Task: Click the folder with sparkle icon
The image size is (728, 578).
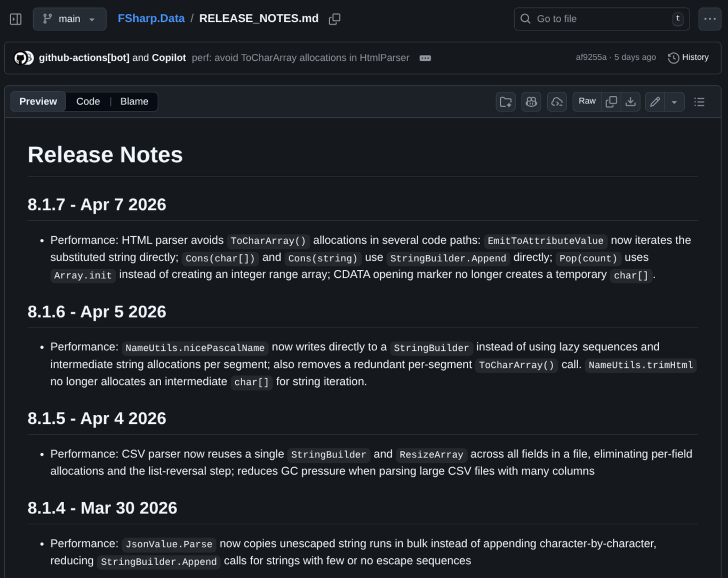Action: point(506,102)
